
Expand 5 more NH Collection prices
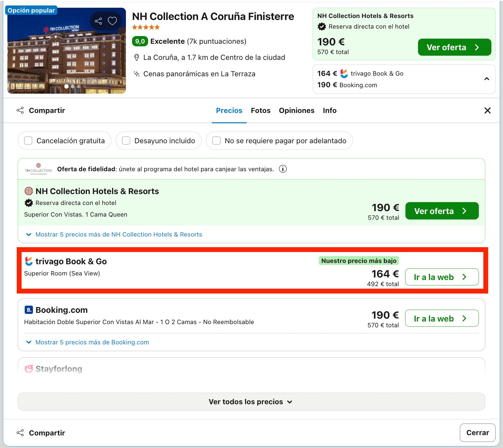[119, 235]
